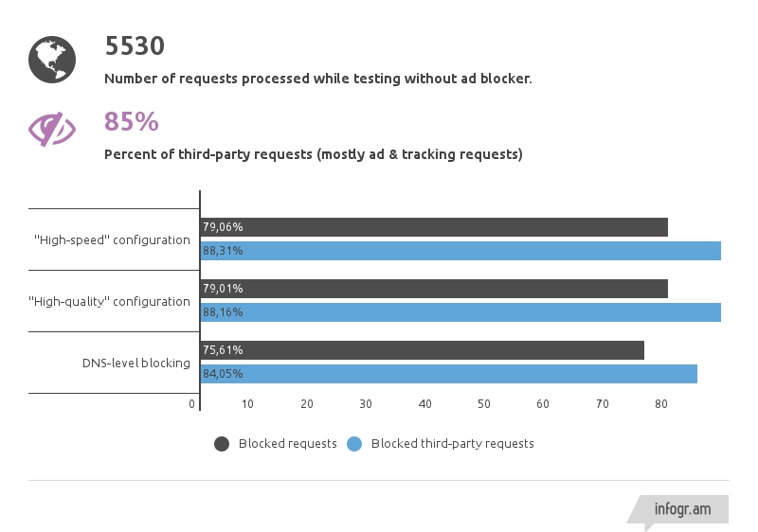Click the 79,06% dark bar for High-speed

[x=434, y=227]
